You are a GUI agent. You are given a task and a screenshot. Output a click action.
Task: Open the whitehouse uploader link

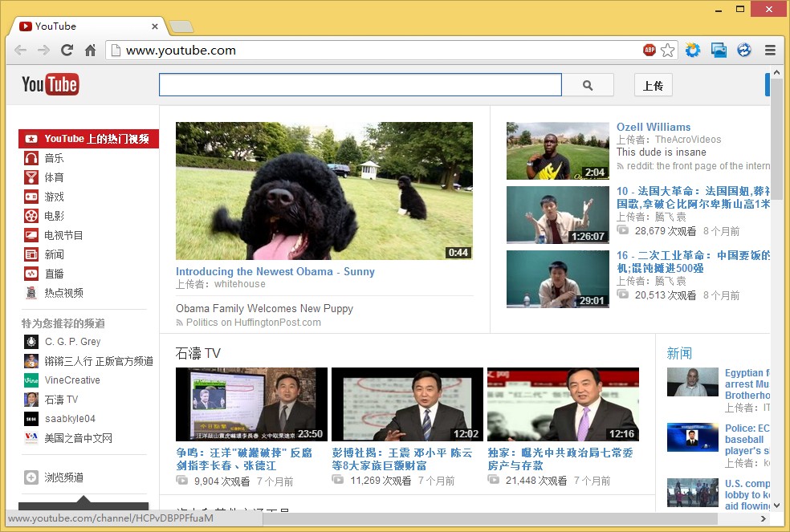[240, 284]
